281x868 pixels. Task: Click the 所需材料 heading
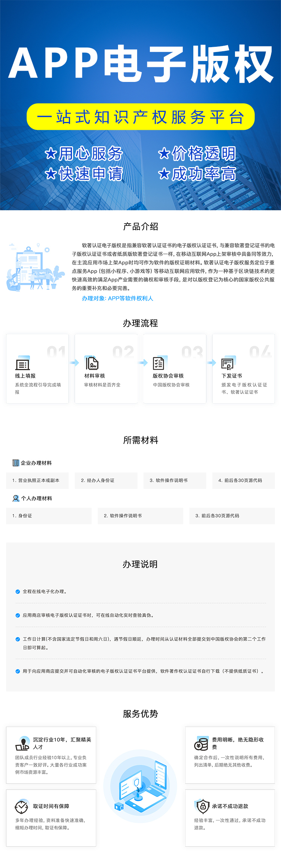click(140, 440)
